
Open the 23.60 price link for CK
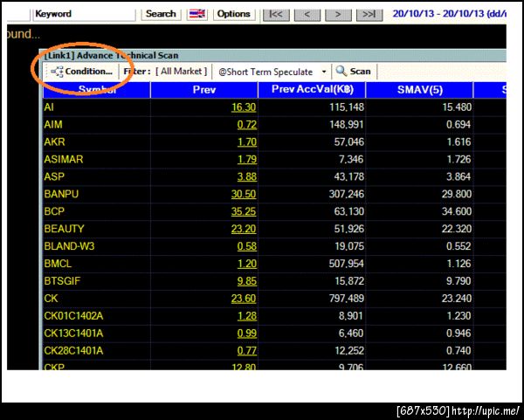(x=244, y=299)
